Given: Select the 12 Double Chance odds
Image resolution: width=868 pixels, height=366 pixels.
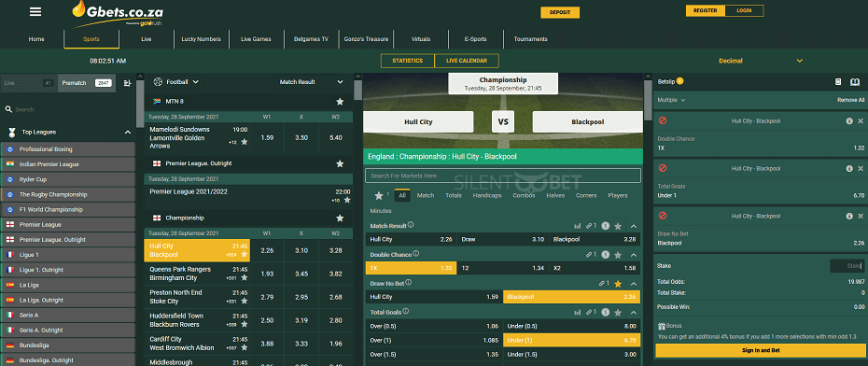Looking at the screenshot, I should tap(503, 268).
